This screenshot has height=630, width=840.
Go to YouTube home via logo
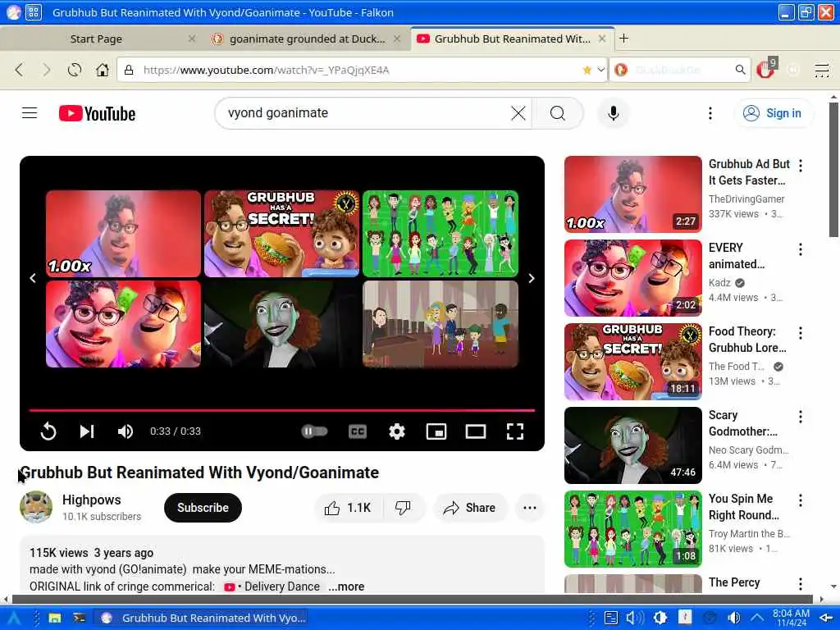pyautogui.click(x=97, y=113)
